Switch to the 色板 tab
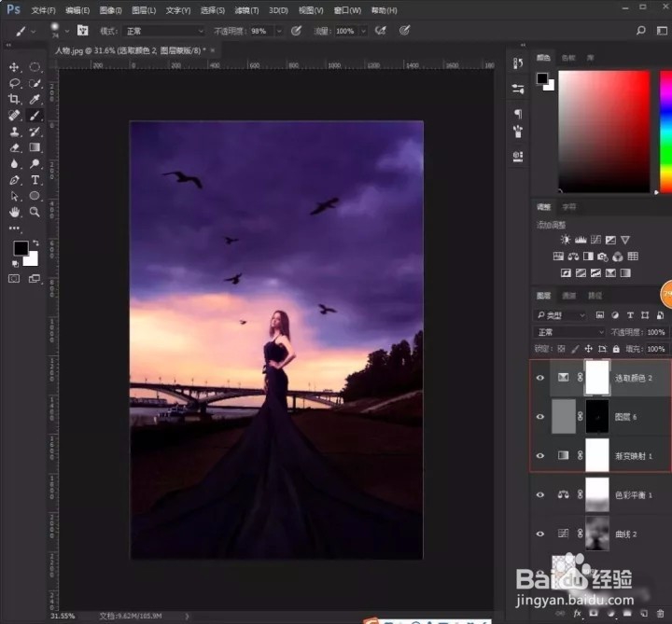Screen dimensions: 672x624 pos(568,58)
